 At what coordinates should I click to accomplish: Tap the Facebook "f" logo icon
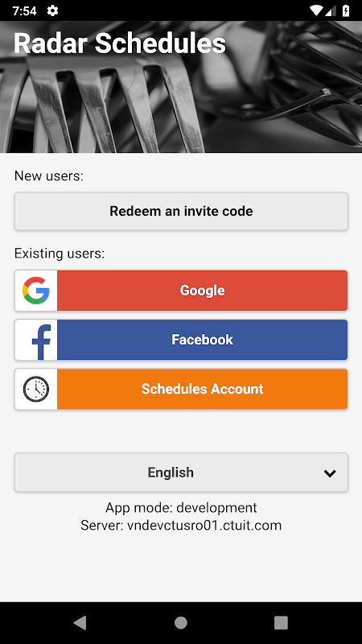click(x=41, y=341)
